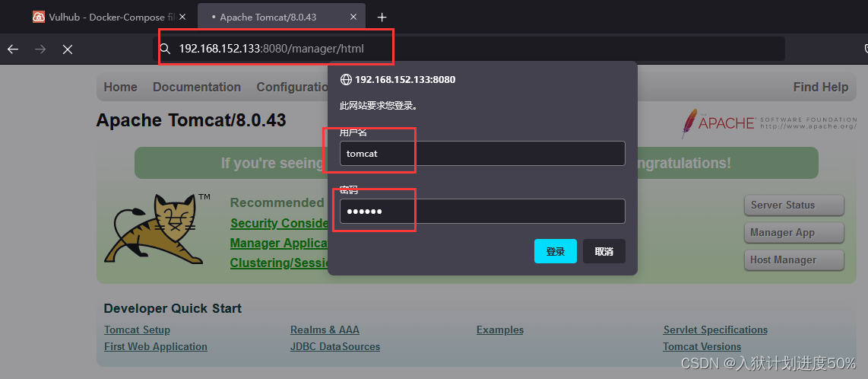Click the browser forward arrow
This screenshot has width=868, height=379.
(x=40, y=49)
